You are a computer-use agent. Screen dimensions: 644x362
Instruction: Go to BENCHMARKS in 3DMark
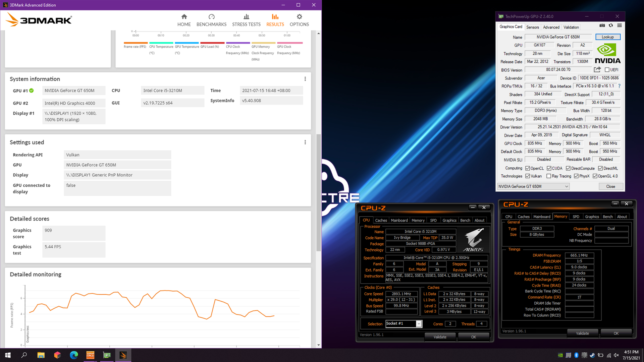pyautogui.click(x=211, y=20)
